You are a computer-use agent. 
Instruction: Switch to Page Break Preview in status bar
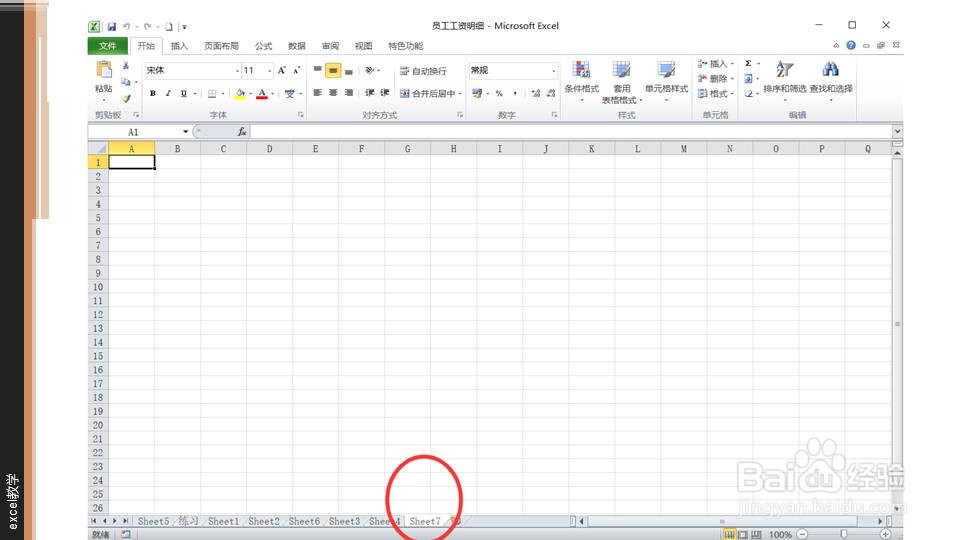pyautogui.click(x=757, y=534)
